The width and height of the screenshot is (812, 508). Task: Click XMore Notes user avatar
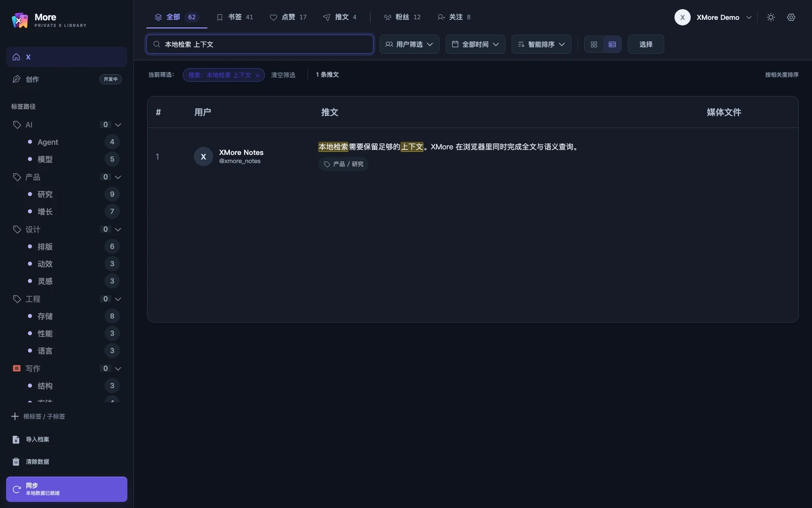(204, 156)
